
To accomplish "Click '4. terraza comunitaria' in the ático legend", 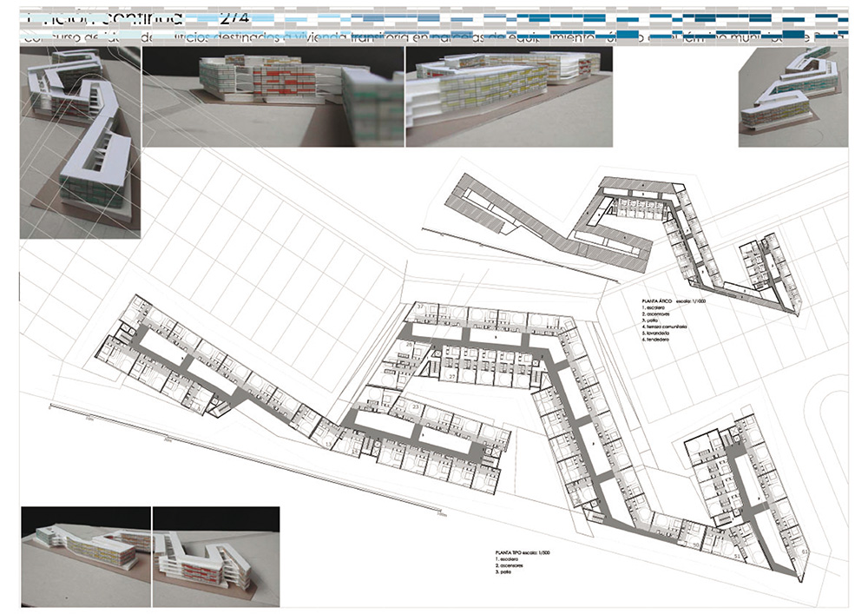I will [x=664, y=327].
